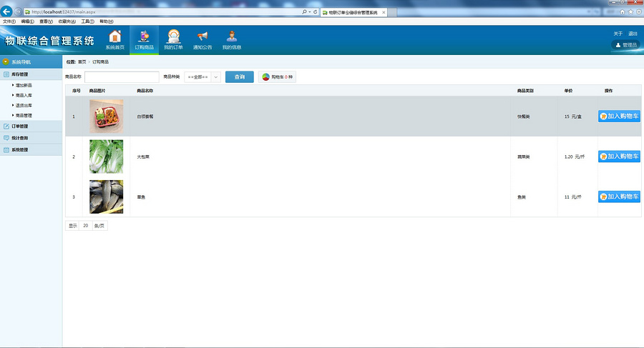The image size is (644, 348).
Task: Open the 商品种类 dropdown arrow
Action: [216, 76]
